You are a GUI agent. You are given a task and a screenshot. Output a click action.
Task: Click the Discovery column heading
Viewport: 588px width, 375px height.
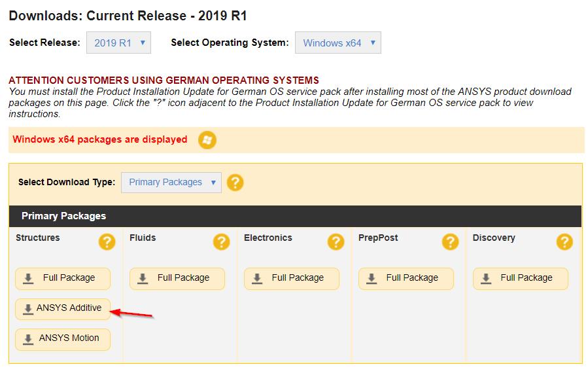click(494, 238)
